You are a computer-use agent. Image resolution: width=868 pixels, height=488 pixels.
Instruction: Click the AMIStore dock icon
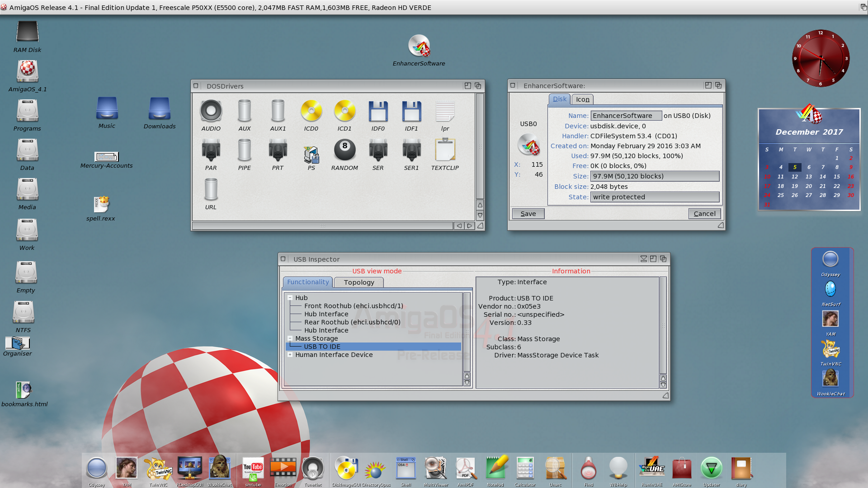pyautogui.click(x=682, y=468)
